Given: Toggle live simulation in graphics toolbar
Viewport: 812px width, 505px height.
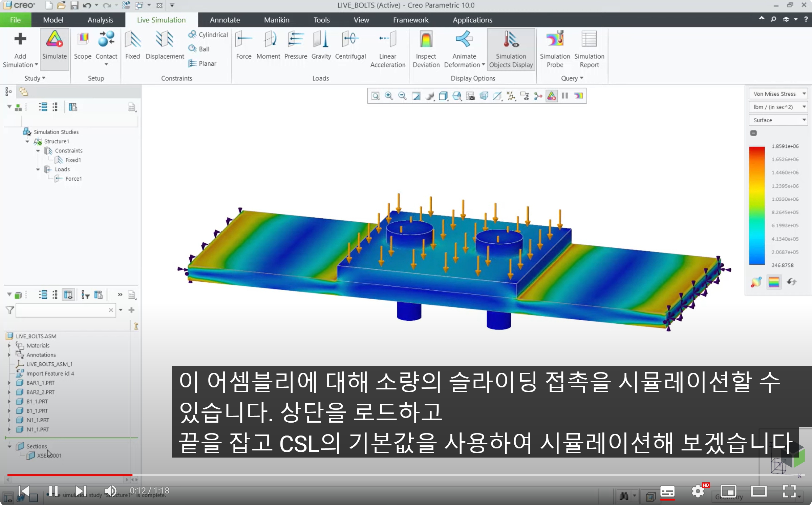Looking at the screenshot, I should (x=552, y=96).
